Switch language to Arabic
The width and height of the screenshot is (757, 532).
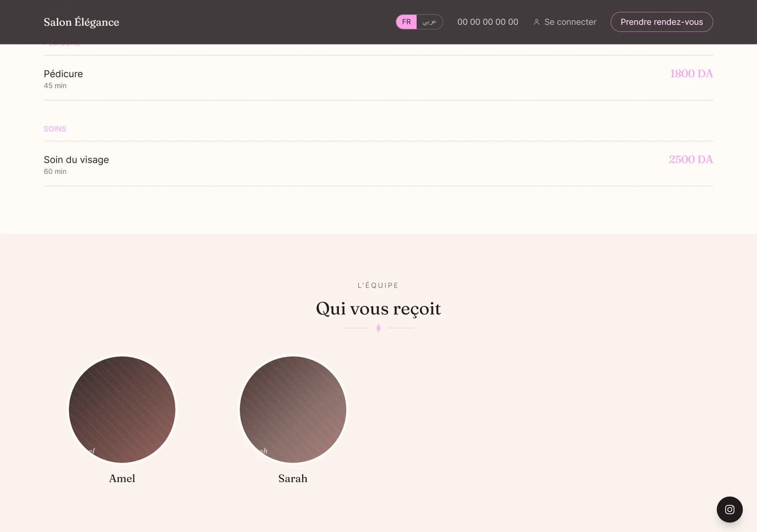[430, 22]
